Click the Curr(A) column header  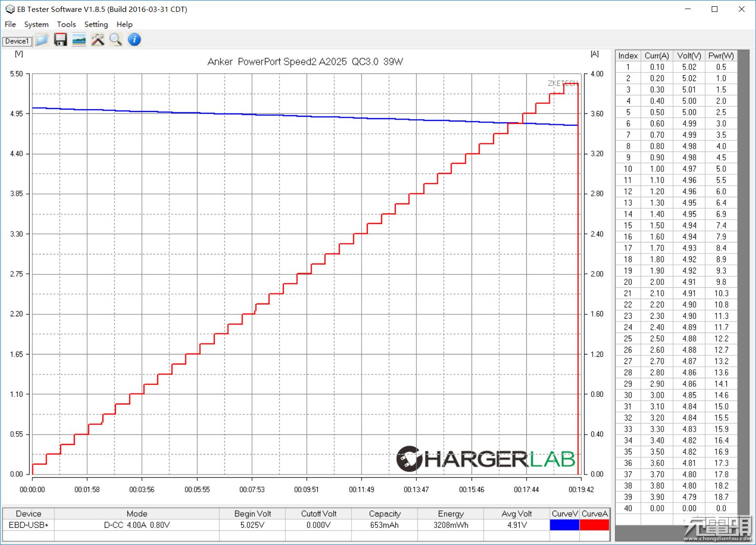[657, 56]
